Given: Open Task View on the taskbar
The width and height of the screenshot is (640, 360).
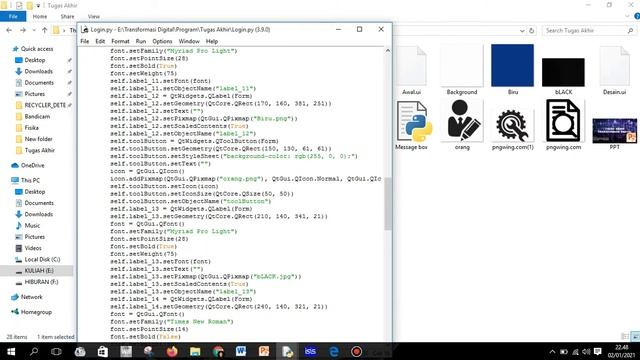Looking at the screenshot, I should pyautogui.click(x=56, y=351).
